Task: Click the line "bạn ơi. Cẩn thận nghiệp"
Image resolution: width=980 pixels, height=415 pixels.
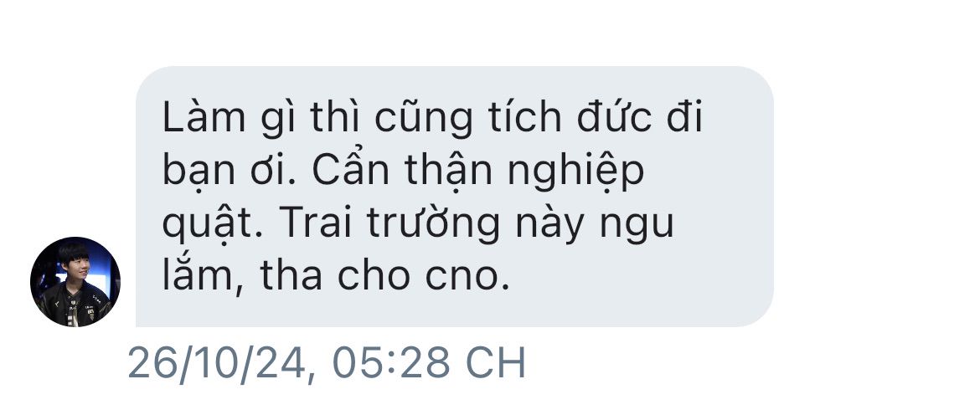Action: (x=403, y=171)
